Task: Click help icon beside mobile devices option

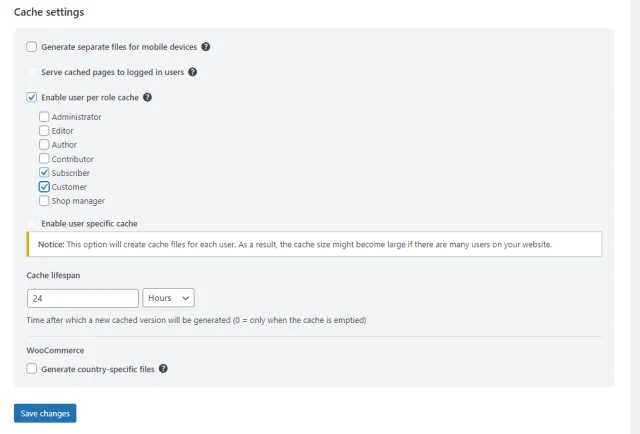Action: pyautogui.click(x=205, y=47)
